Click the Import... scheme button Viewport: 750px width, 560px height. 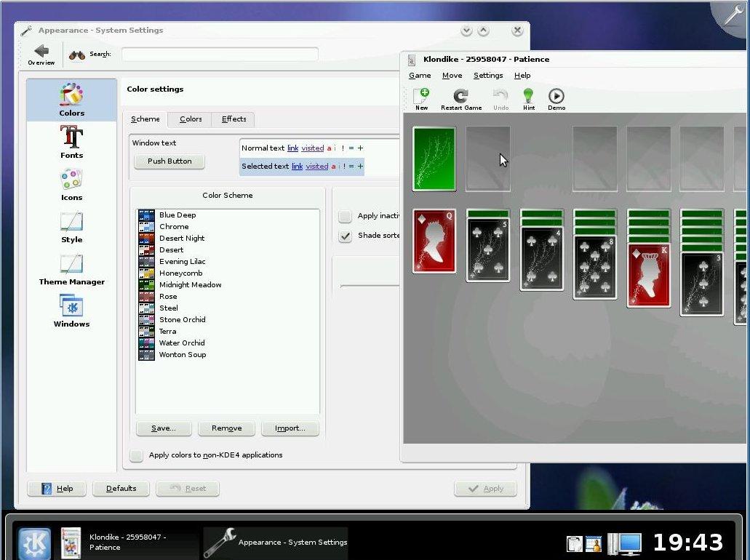click(290, 428)
